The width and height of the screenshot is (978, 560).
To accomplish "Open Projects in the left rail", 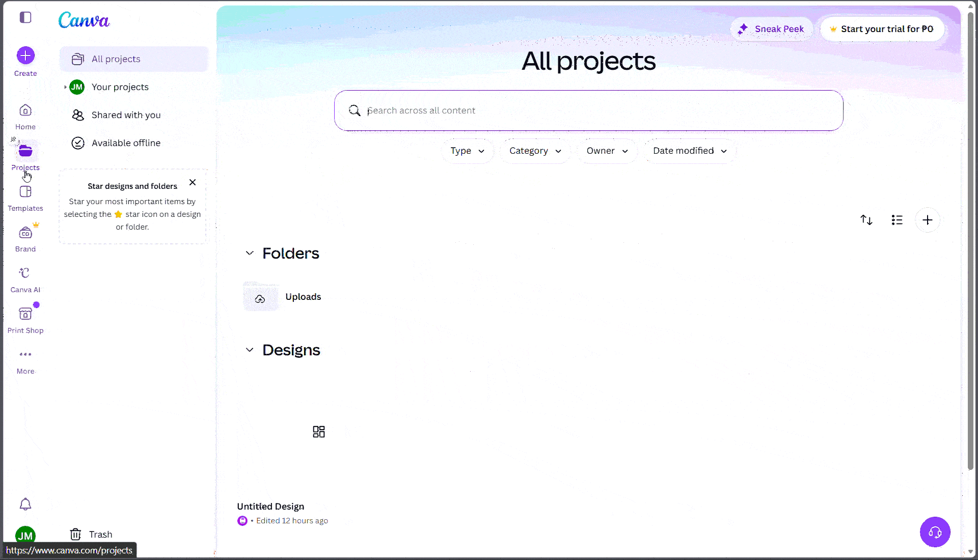I will click(x=25, y=157).
